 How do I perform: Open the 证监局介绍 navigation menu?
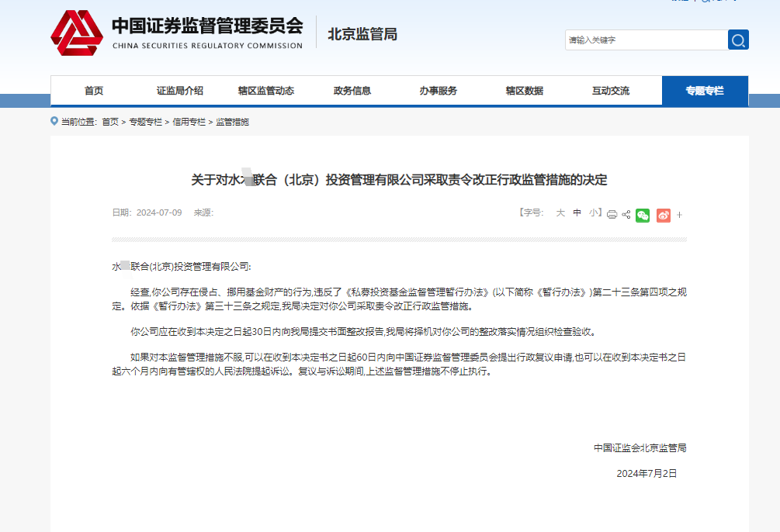[180, 91]
